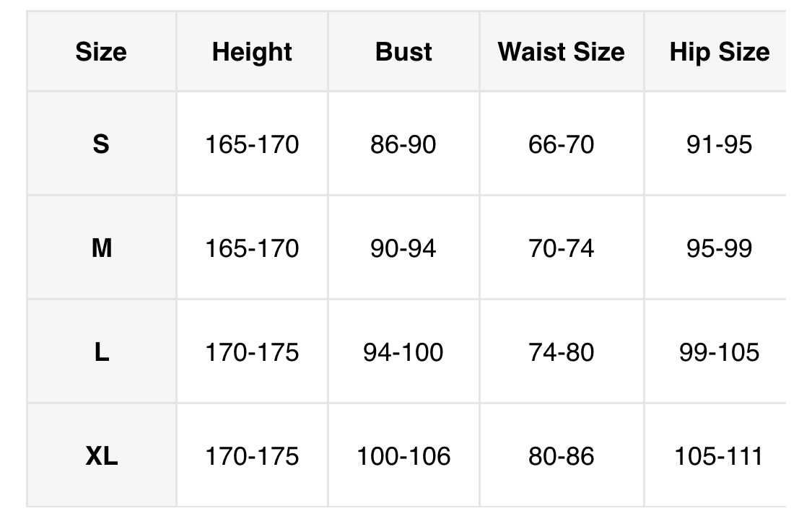The image size is (812, 511).
Task: Select hip value 105-111
Action: [719, 456]
